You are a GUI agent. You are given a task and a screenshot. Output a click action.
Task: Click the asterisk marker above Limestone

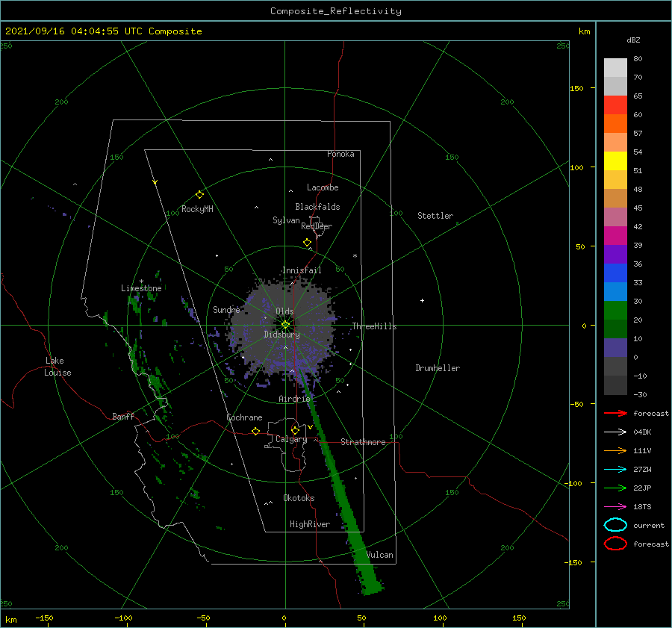coord(141,282)
